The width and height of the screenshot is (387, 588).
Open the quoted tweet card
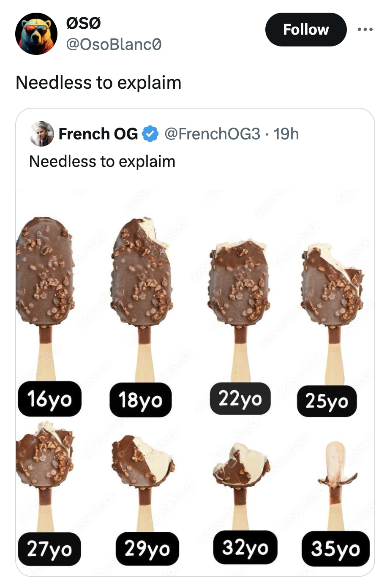193,338
